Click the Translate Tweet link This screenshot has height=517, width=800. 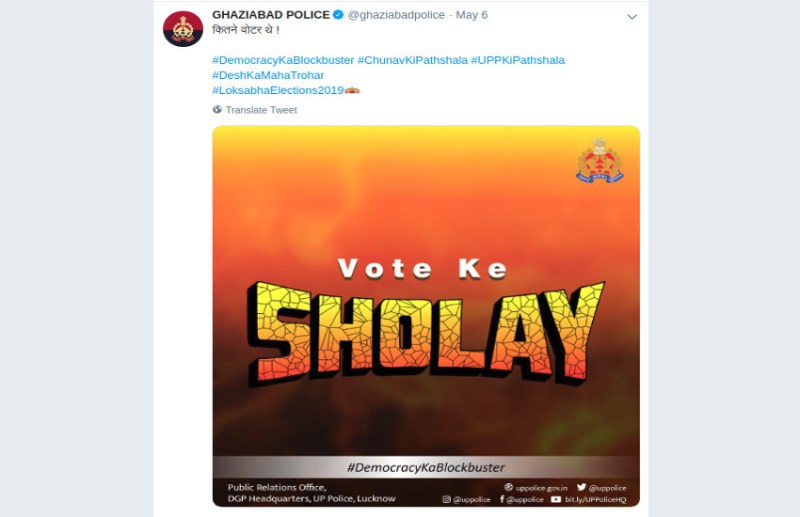[x=261, y=110]
